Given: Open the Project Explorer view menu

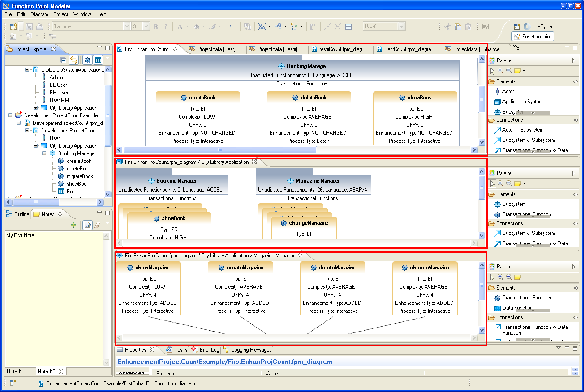Looking at the screenshot, I should 107,58.
